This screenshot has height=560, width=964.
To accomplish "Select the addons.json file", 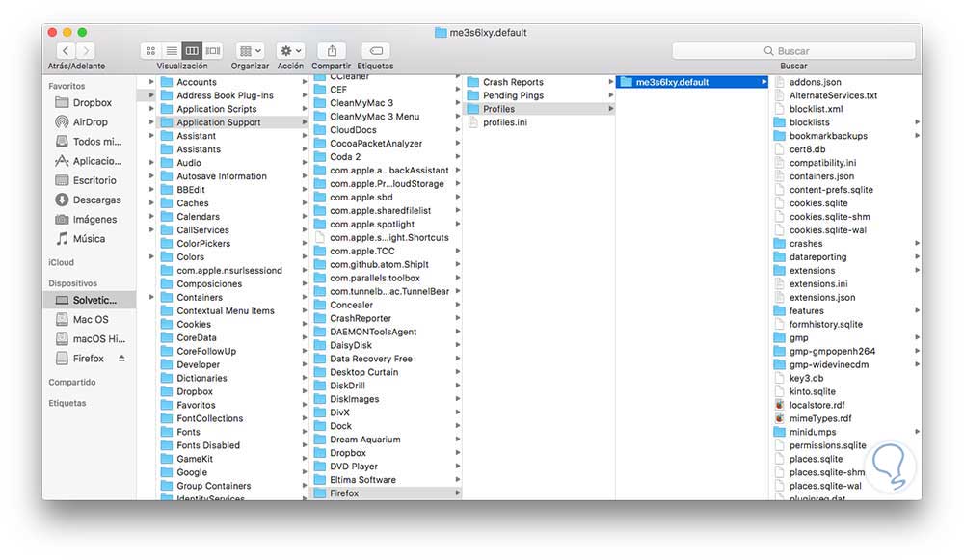I will pyautogui.click(x=846, y=82).
